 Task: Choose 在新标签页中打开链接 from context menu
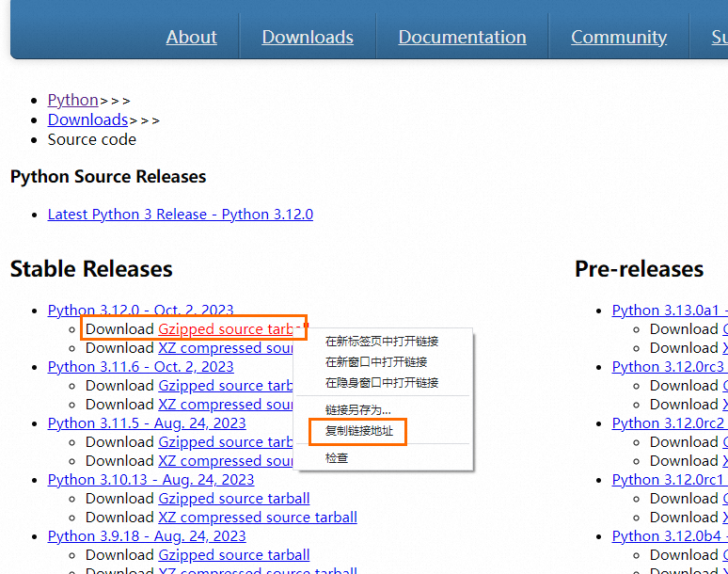pyautogui.click(x=382, y=342)
